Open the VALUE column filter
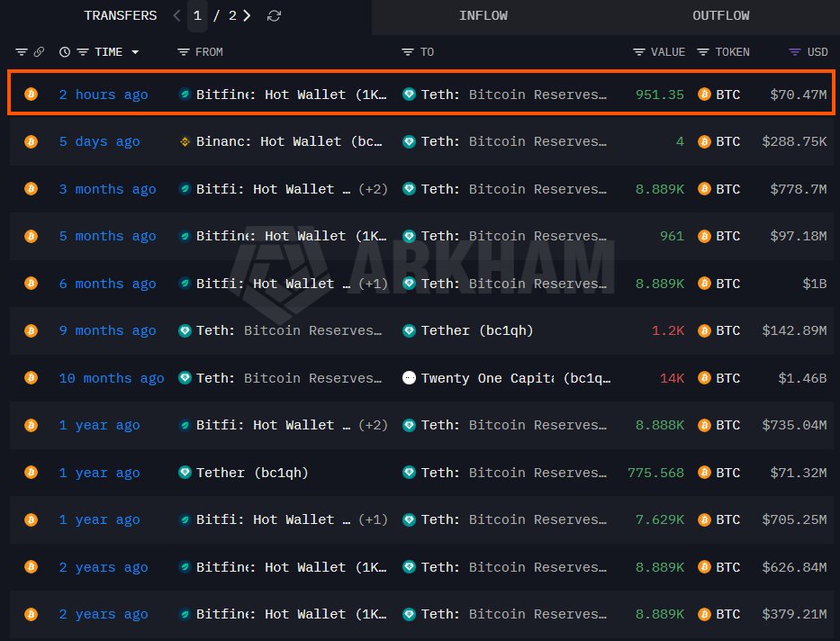840x641 pixels. 639,52
